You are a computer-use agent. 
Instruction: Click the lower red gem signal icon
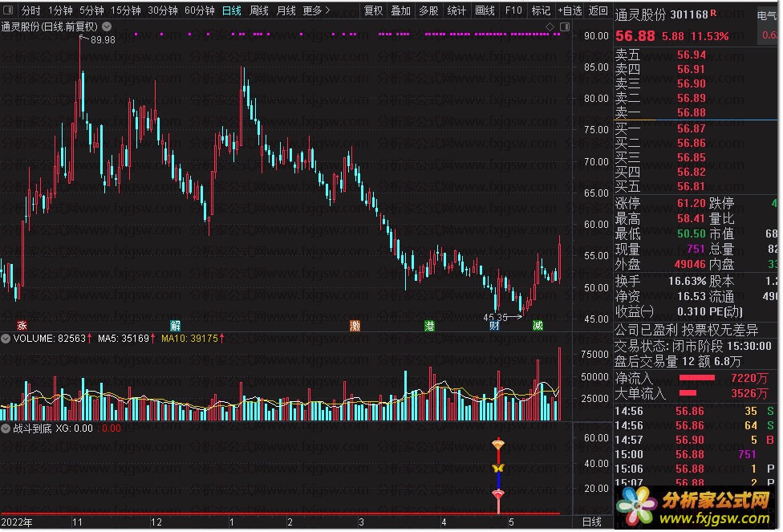(498, 494)
